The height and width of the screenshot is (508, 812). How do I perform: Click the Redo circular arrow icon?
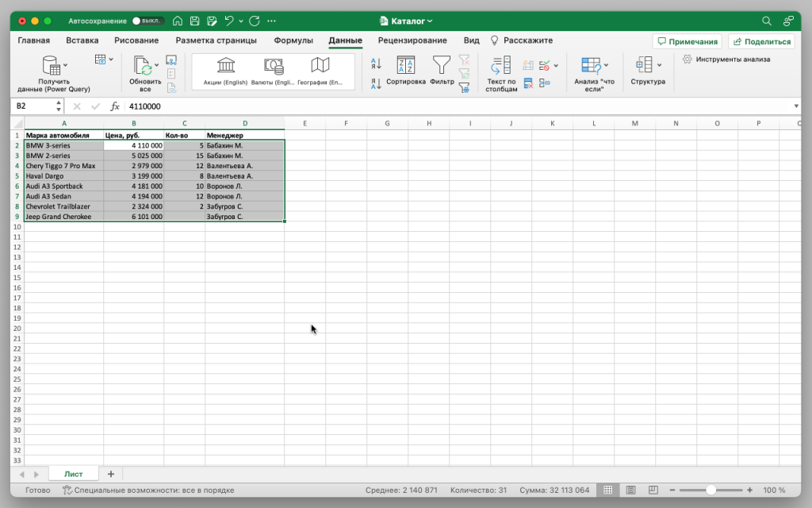click(x=255, y=21)
